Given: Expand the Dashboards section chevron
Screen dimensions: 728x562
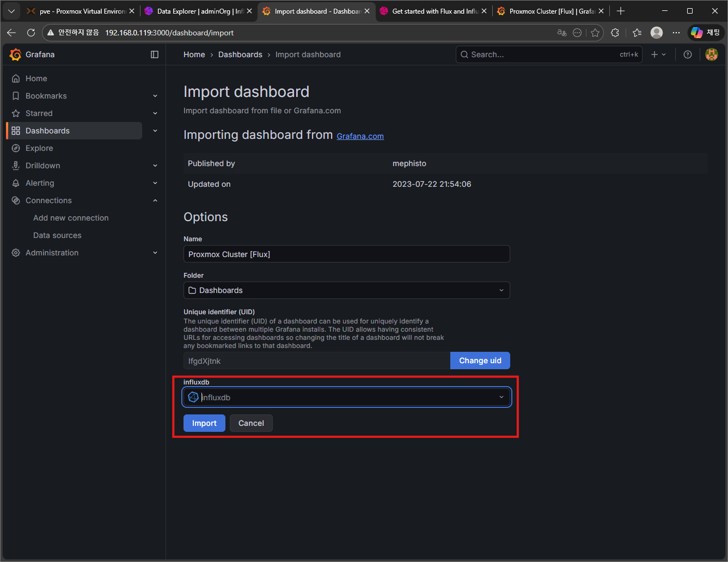Looking at the screenshot, I should point(155,131).
